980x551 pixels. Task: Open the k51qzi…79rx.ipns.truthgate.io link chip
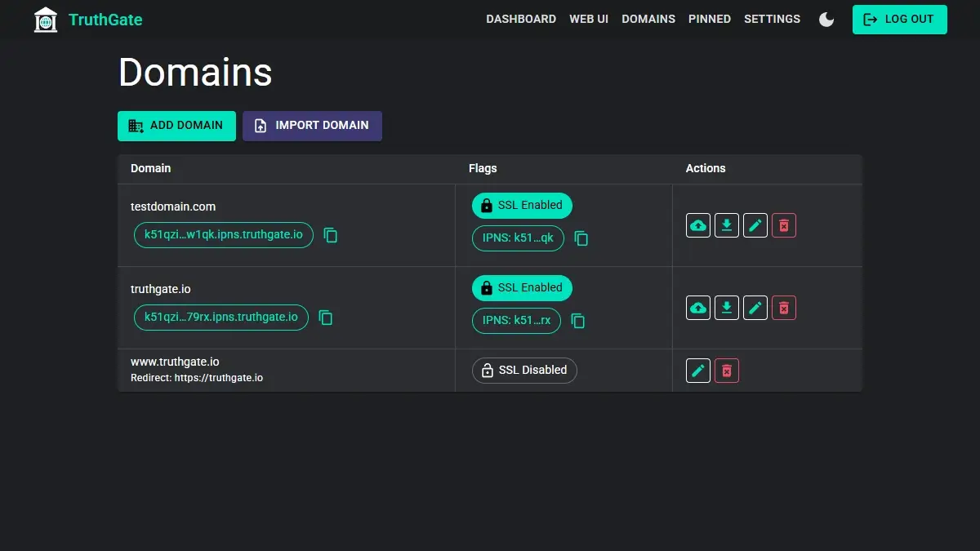point(221,318)
